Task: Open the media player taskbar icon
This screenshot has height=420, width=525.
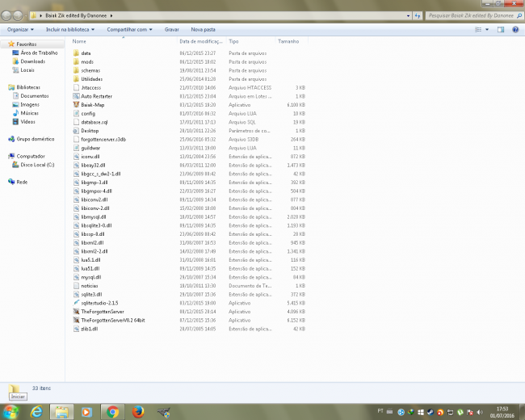Action: 86,412
